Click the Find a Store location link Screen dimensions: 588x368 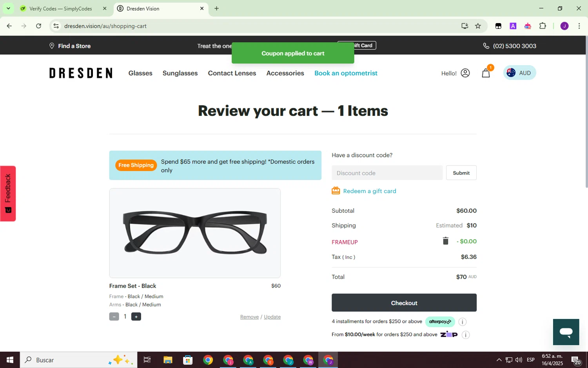pyautogui.click(x=70, y=46)
